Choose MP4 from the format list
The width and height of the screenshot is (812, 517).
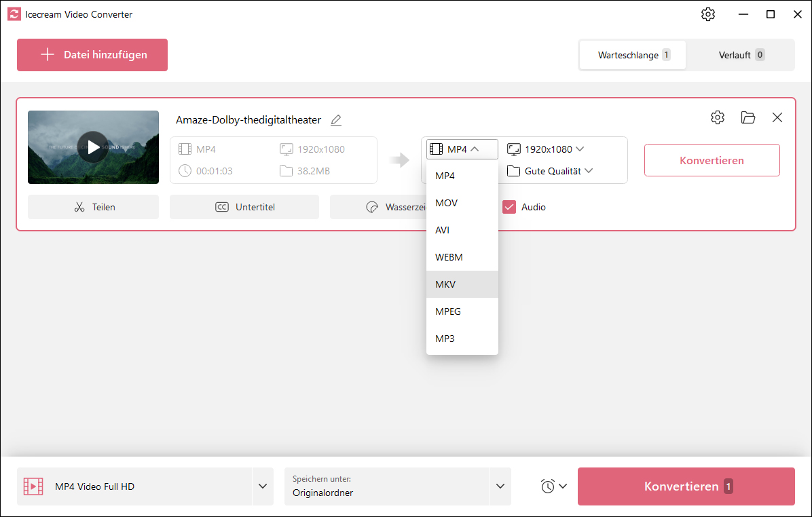point(462,176)
